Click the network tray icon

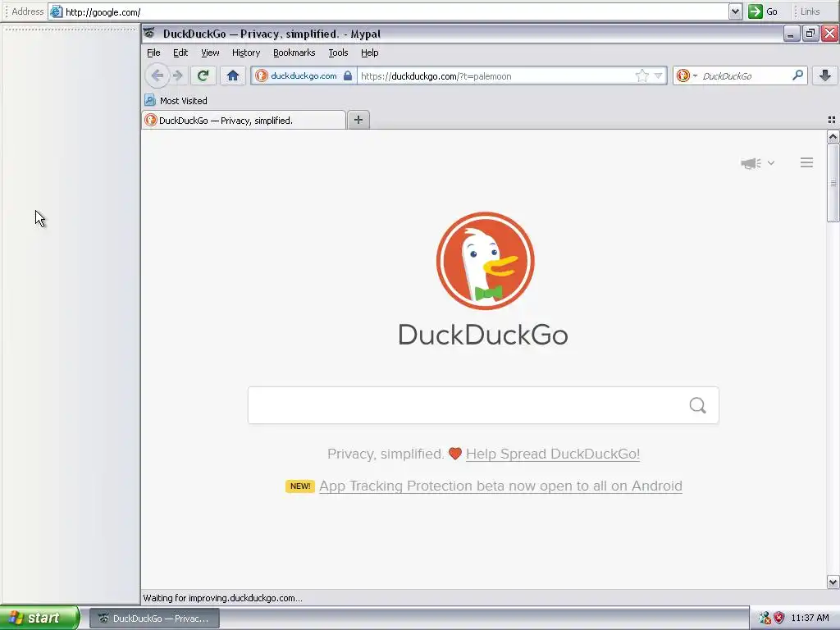pos(765,618)
